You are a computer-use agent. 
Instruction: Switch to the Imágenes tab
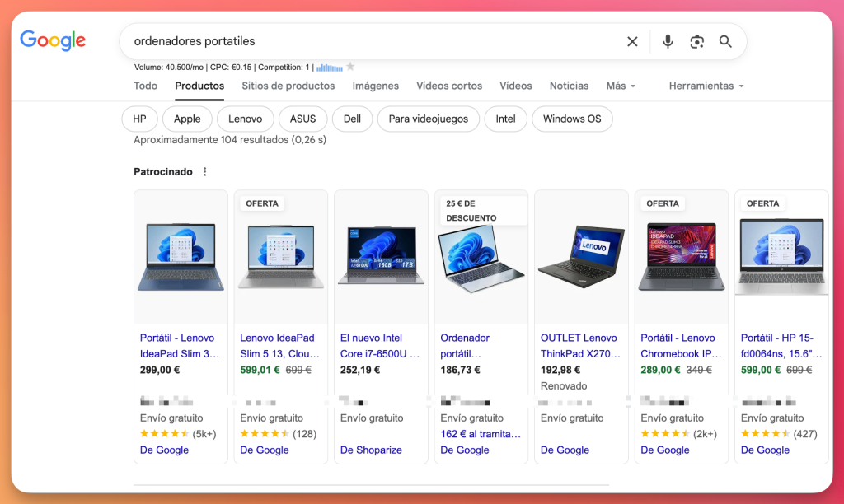click(375, 86)
